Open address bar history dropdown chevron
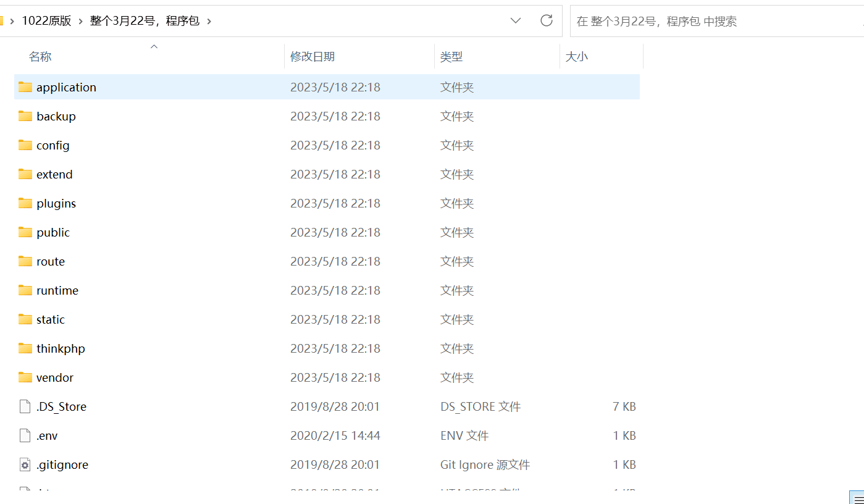This screenshot has width=864, height=504. pos(516,21)
